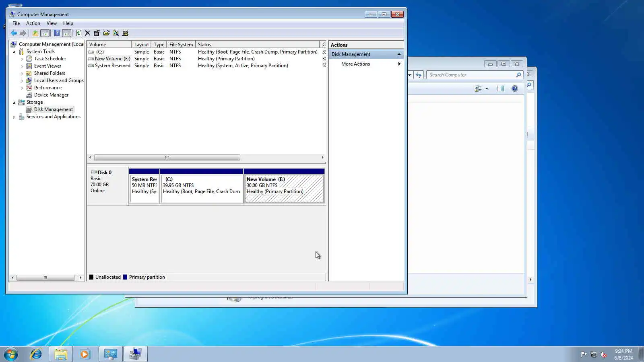Click the Services and Applications icon
The height and width of the screenshot is (362, 644).
click(x=21, y=117)
